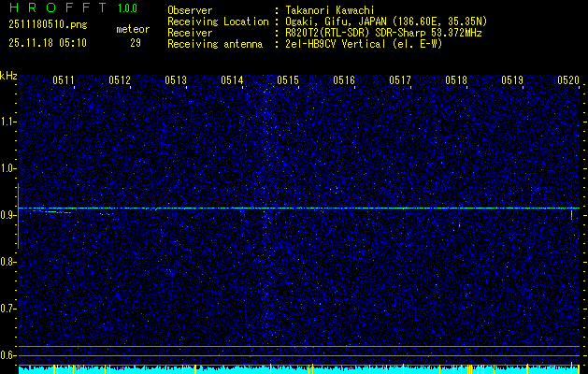Click the 'meteor' count label
The image size is (588, 374).
tap(133, 29)
